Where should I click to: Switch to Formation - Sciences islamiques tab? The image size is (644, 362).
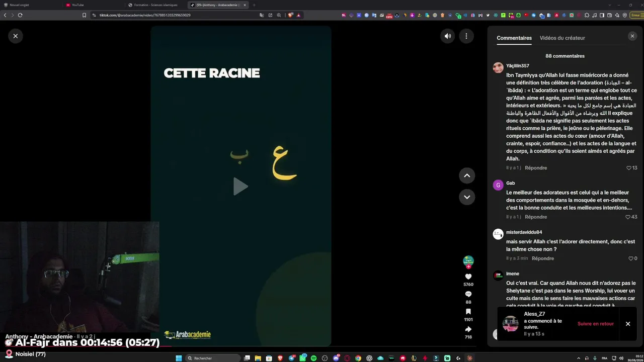pos(155,5)
